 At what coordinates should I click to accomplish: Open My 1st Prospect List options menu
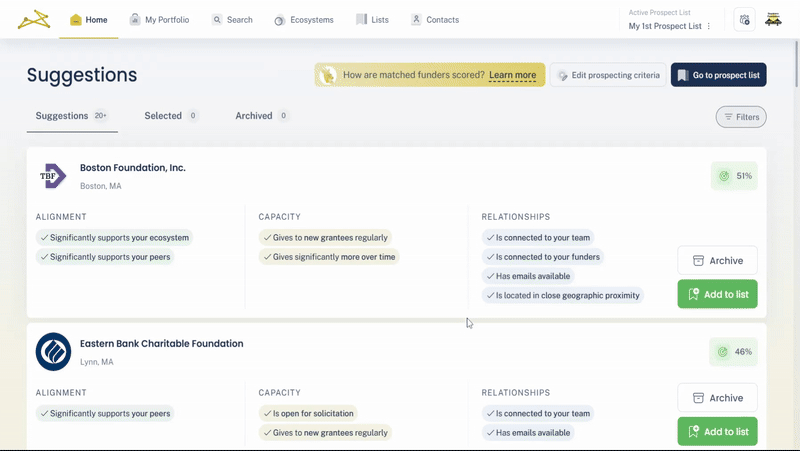pos(709,26)
